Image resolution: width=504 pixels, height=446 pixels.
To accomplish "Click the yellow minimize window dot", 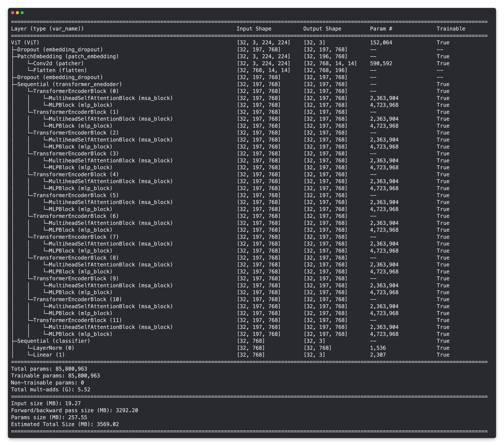I will click(17, 13).
